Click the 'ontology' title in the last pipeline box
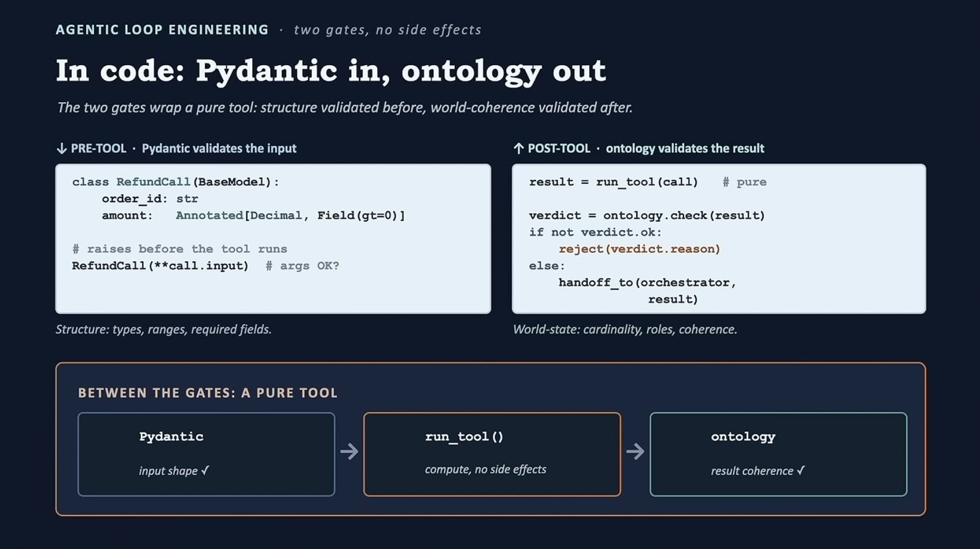This screenshot has height=549, width=980. point(743,437)
